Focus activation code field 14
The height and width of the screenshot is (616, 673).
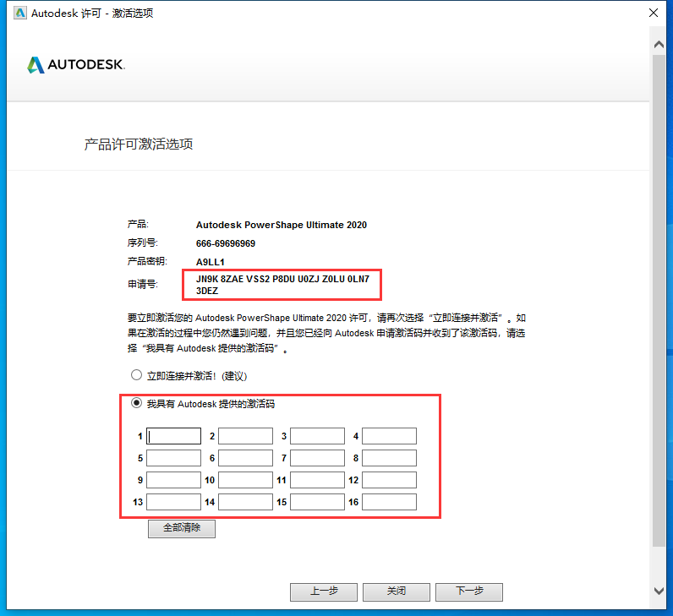point(245,502)
